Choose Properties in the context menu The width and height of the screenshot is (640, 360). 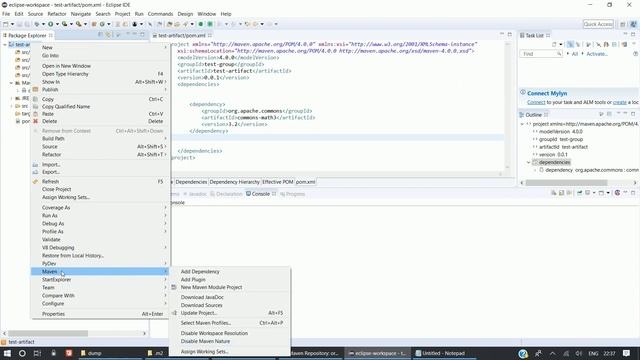53,314
